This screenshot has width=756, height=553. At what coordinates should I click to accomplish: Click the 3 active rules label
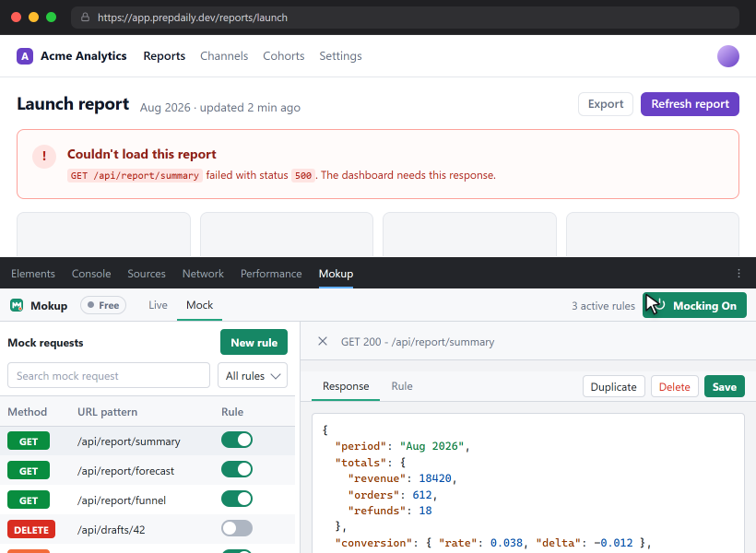click(603, 306)
